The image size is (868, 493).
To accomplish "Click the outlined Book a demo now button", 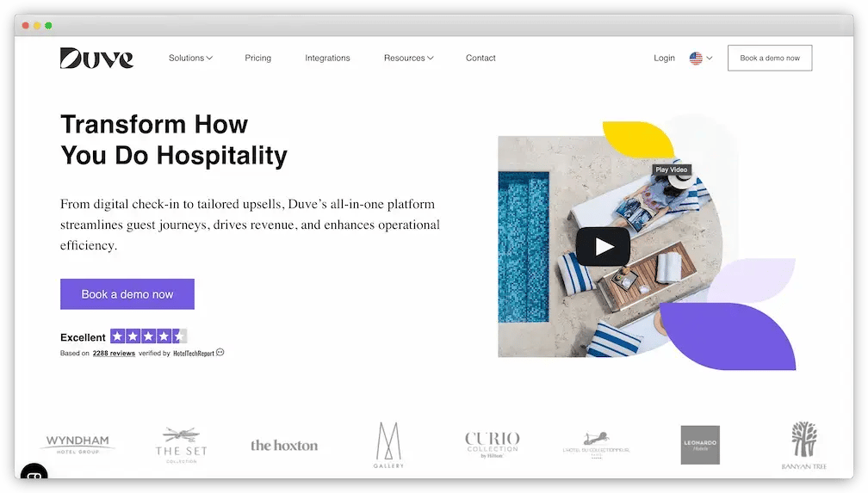I will coord(770,59).
